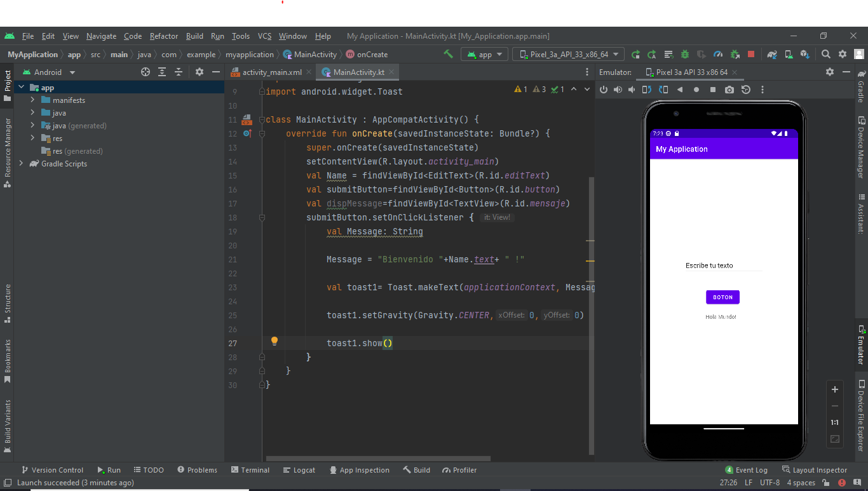Open the Pixel_3a_API_33 device dropdown
Screen dimensions: 868x491
[567, 54]
